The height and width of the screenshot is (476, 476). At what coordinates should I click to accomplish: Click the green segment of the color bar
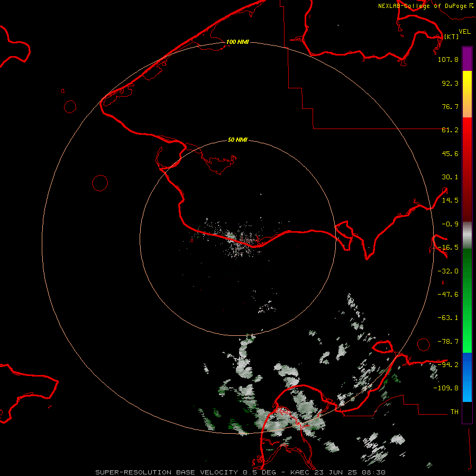[467, 300]
